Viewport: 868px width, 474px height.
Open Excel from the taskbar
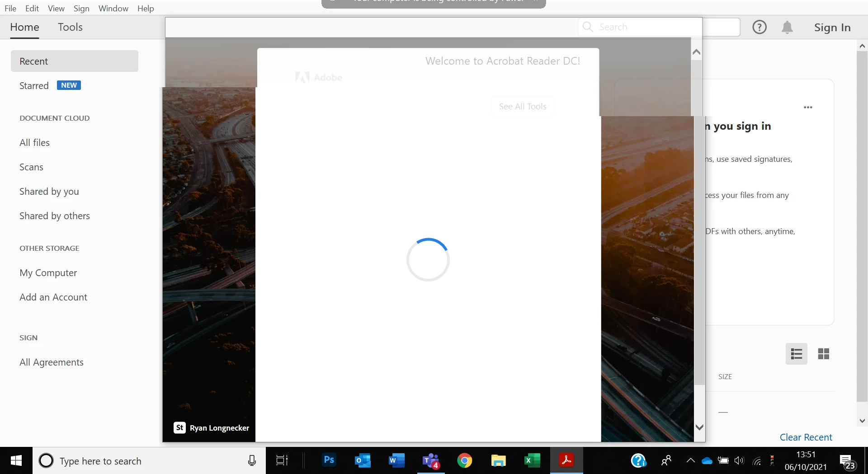[x=532, y=460]
